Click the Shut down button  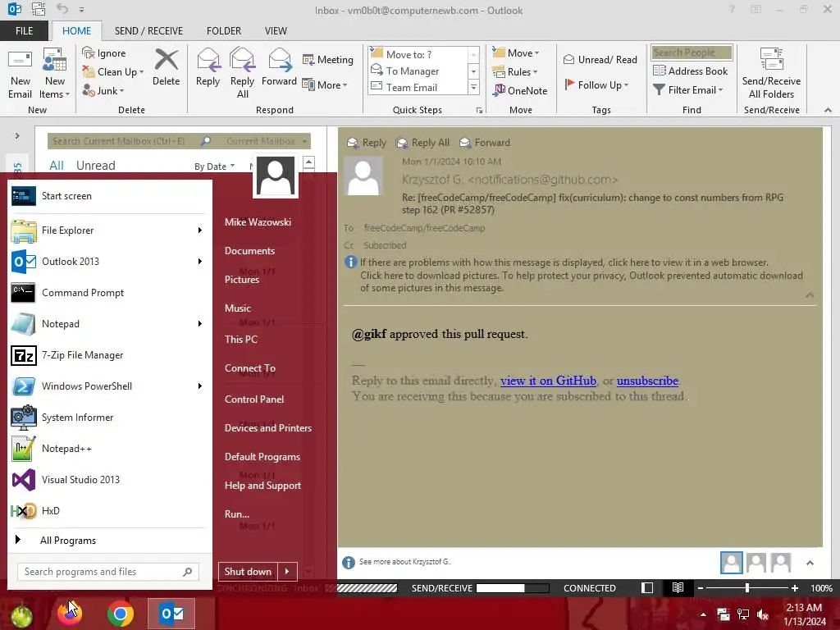248,572
